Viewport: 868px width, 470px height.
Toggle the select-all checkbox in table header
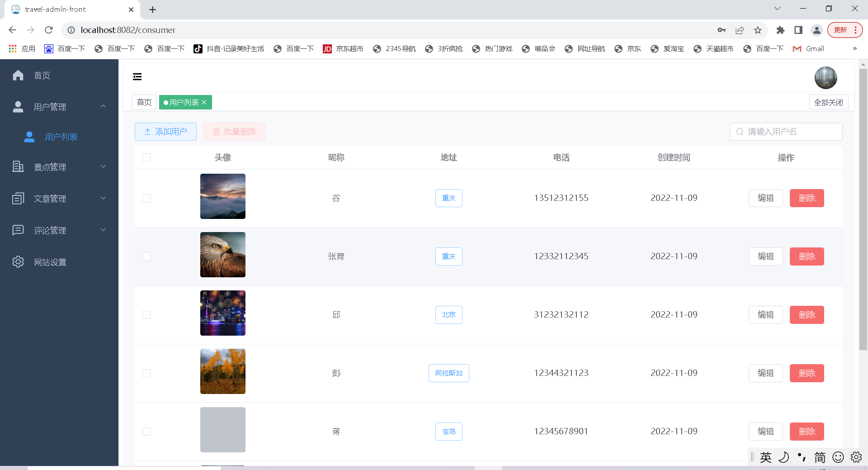(x=146, y=157)
